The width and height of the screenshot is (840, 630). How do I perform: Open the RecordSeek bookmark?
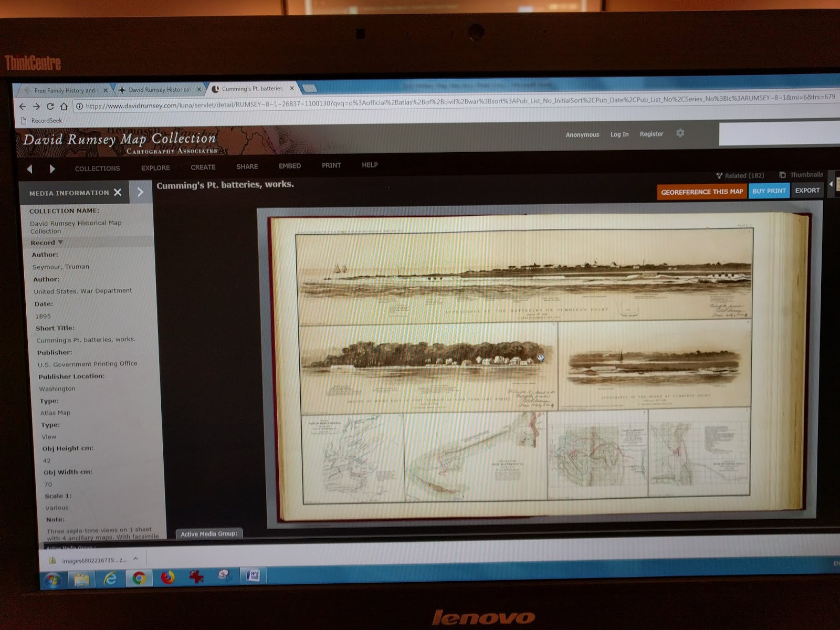click(x=41, y=121)
